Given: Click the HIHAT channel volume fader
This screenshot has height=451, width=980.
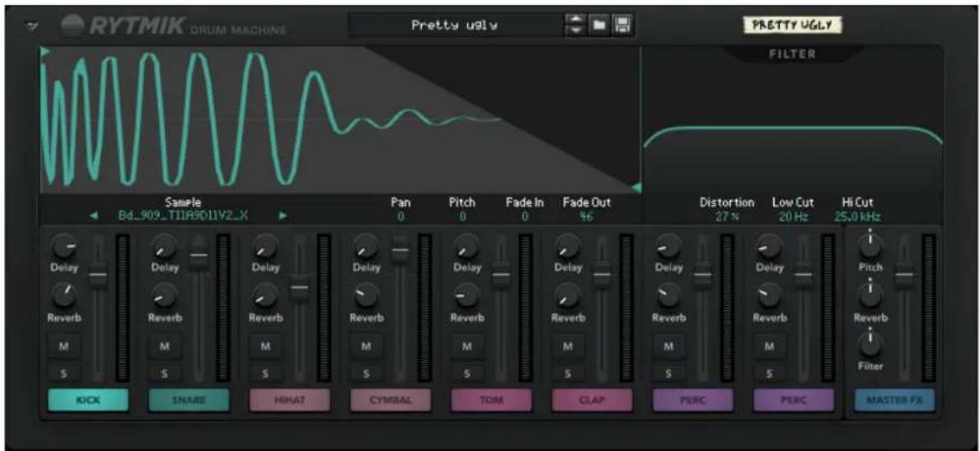Looking at the screenshot, I should click(300, 287).
